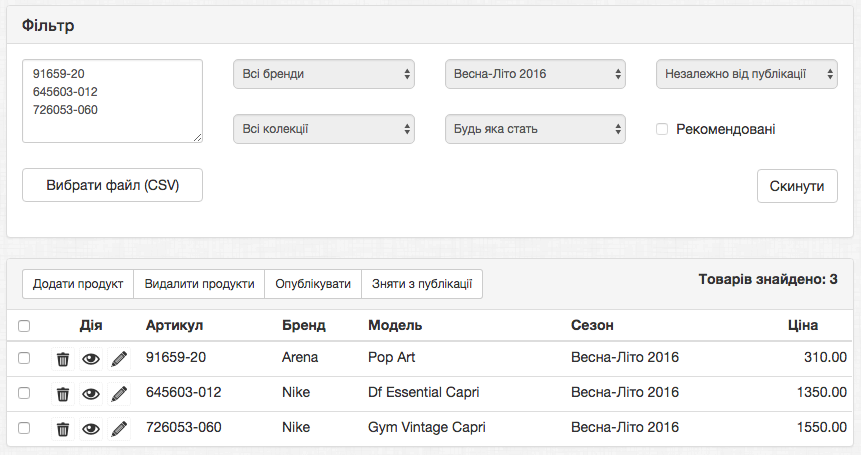
Task: Edit product 91659-20 using pencil icon
Action: pyautogui.click(x=120, y=358)
